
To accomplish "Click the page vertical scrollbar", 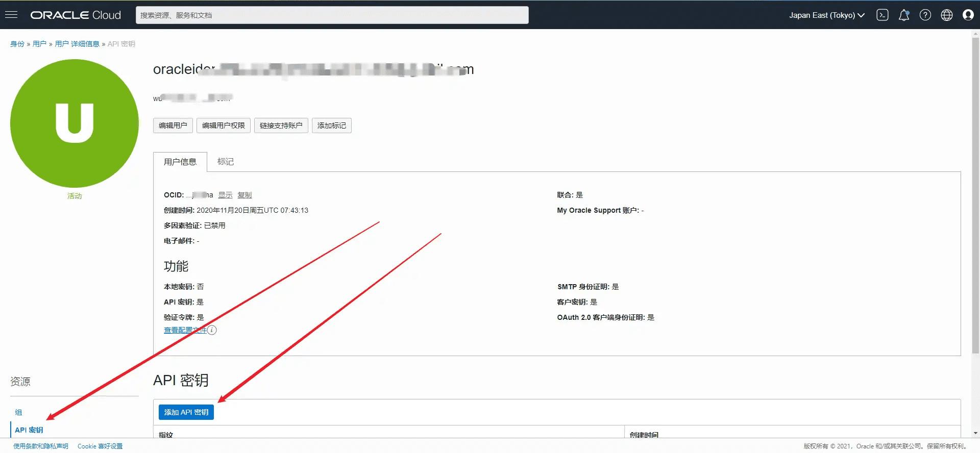I will (975, 194).
